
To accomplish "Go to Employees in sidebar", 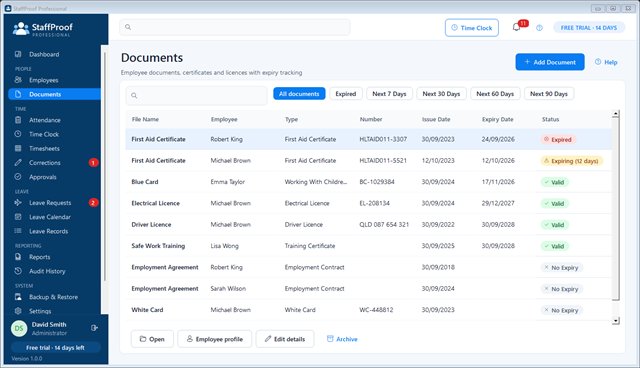I will tap(54, 80).
